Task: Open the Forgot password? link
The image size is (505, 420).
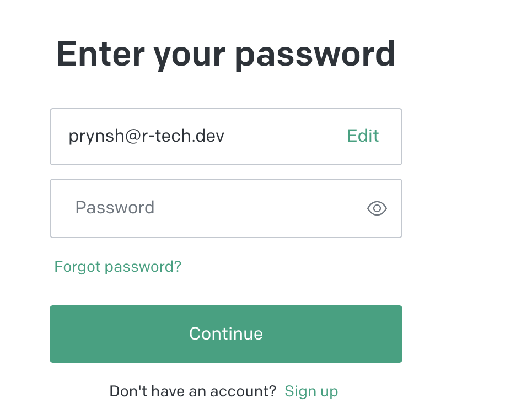Action: [x=117, y=267]
